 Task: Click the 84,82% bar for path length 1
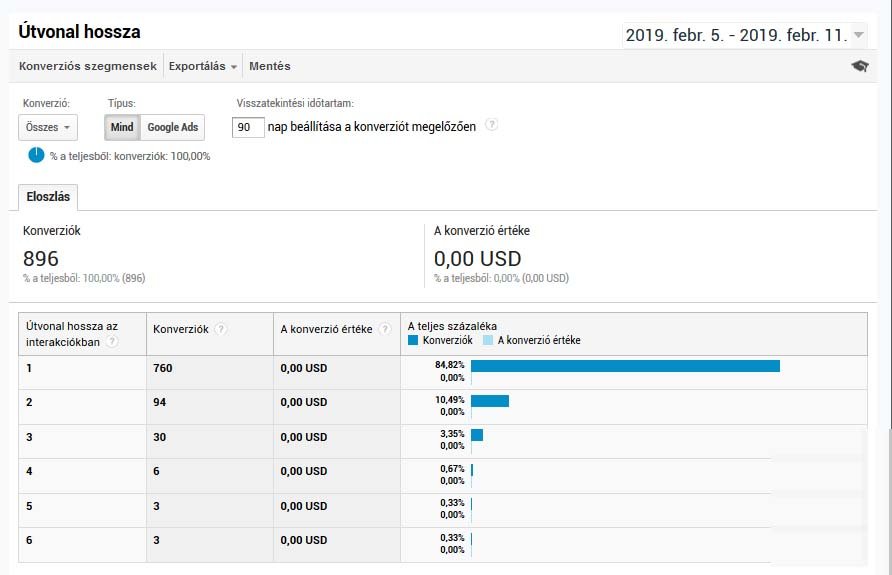tap(625, 366)
